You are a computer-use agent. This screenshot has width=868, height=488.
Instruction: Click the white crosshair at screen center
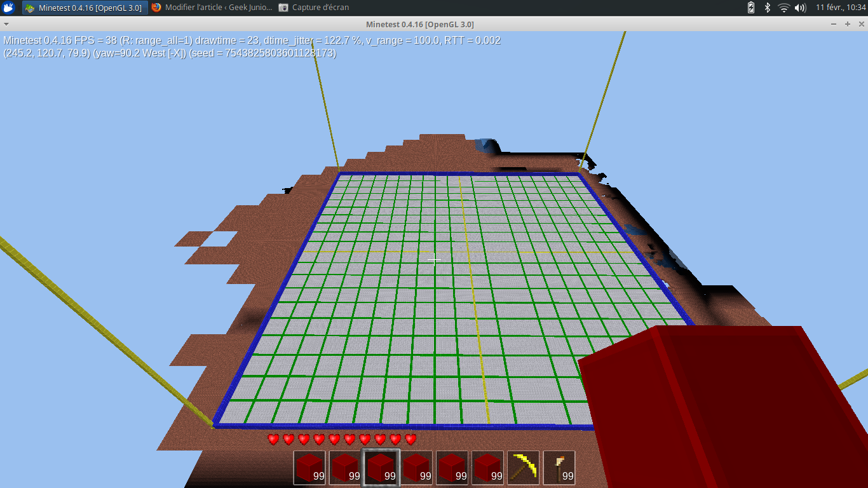pyautogui.click(x=434, y=259)
